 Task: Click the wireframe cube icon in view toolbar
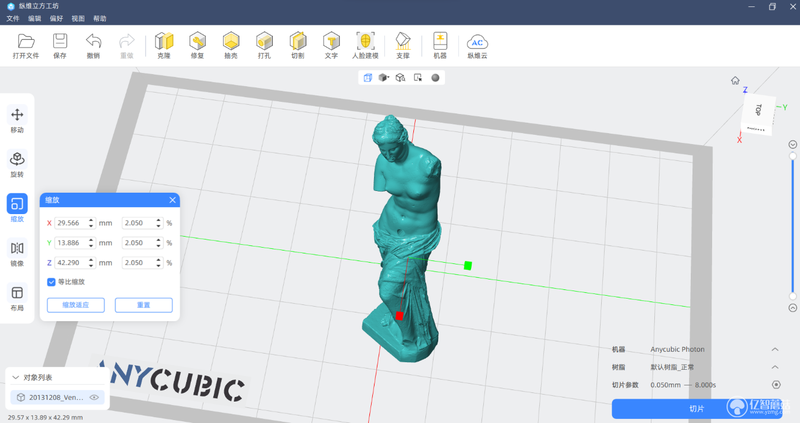point(401,78)
